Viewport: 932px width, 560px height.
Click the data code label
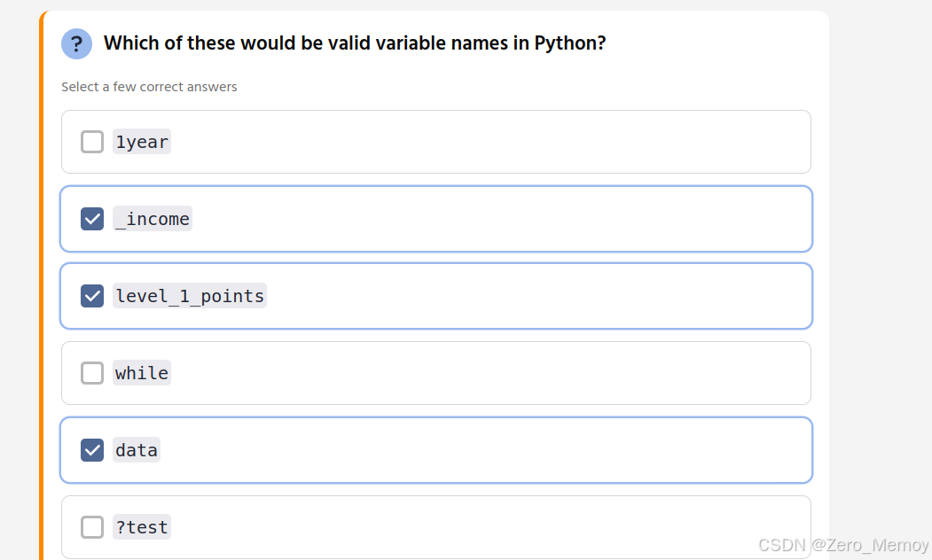click(137, 450)
